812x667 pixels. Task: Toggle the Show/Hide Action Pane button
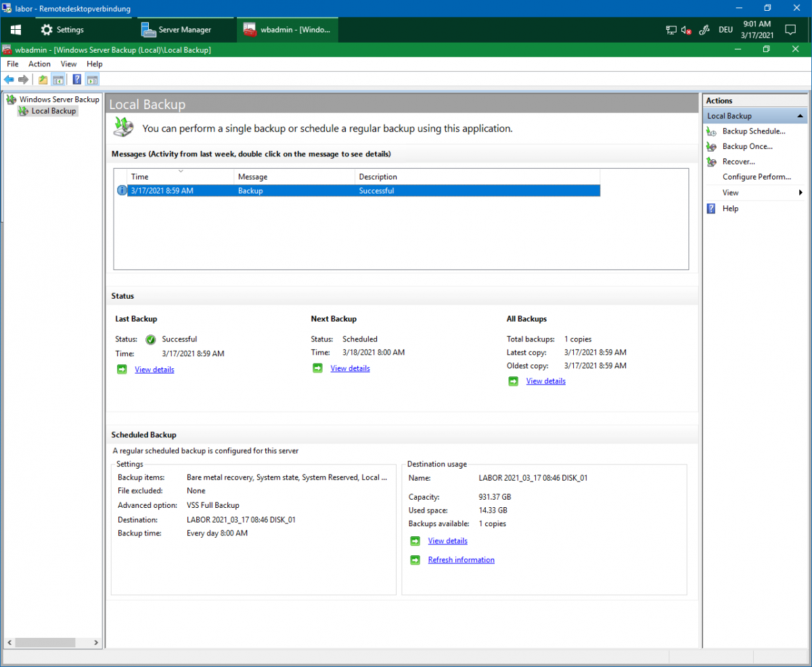pos(93,80)
